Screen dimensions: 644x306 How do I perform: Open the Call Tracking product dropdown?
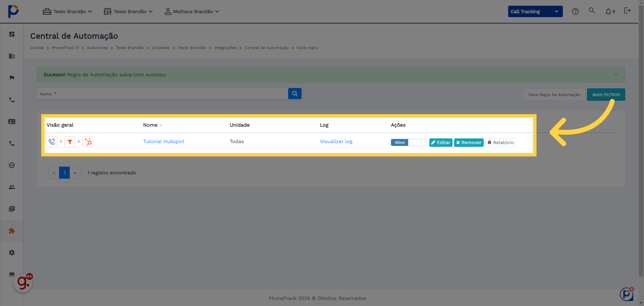click(x=535, y=11)
